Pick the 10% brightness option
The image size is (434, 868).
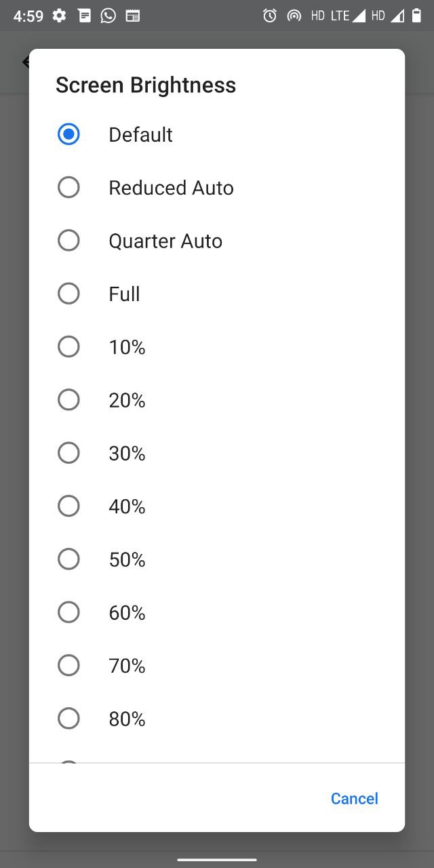pyautogui.click(x=68, y=347)
